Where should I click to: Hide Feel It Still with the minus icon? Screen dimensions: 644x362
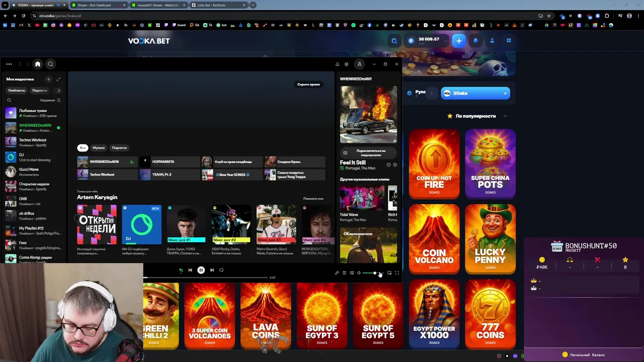click(388, 165)
